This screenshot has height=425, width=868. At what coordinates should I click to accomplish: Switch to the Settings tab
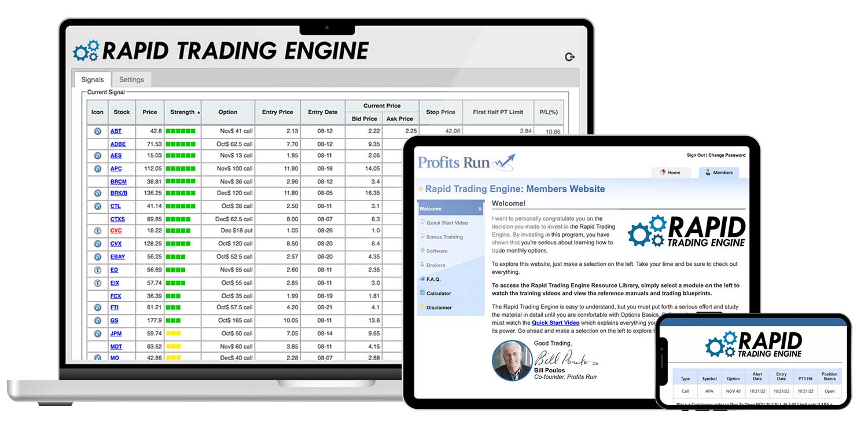click(x=131, y=79)
